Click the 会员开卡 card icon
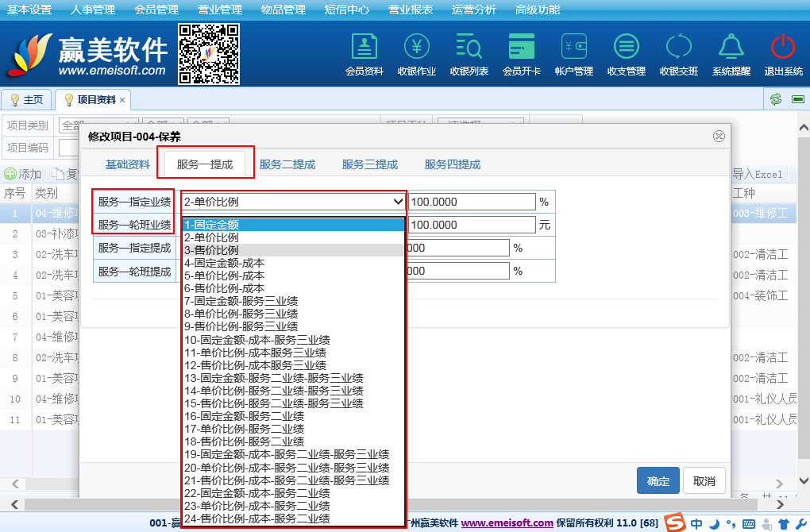 522,54
